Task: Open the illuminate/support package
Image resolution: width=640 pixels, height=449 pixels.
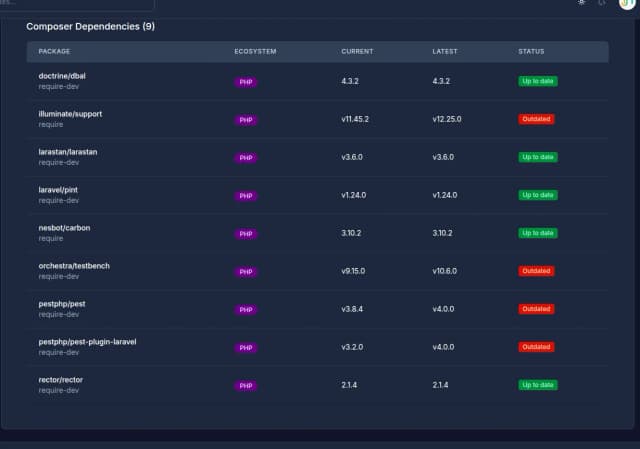Action: (70, 113)
